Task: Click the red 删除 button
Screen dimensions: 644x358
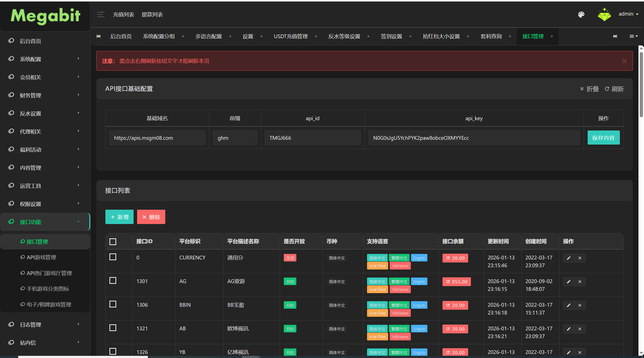Action: [x=151, y=217]
